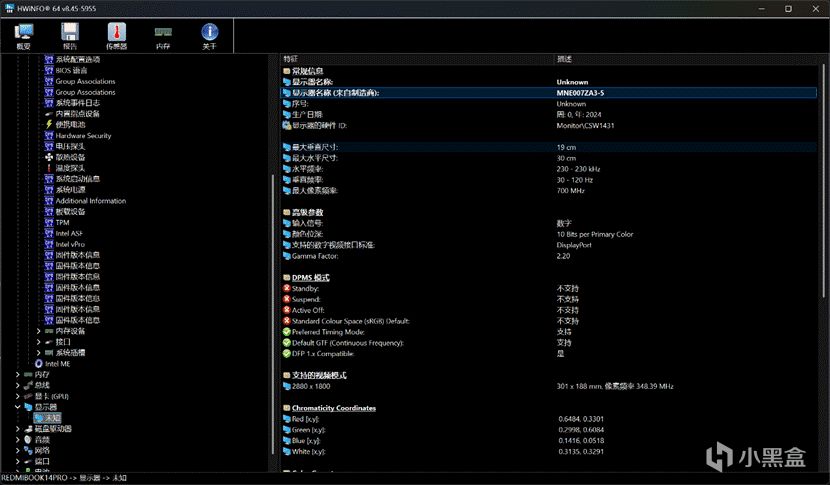Expand the 端口 node
This screenshot has height=485, width=830.
tap(17, 461)
